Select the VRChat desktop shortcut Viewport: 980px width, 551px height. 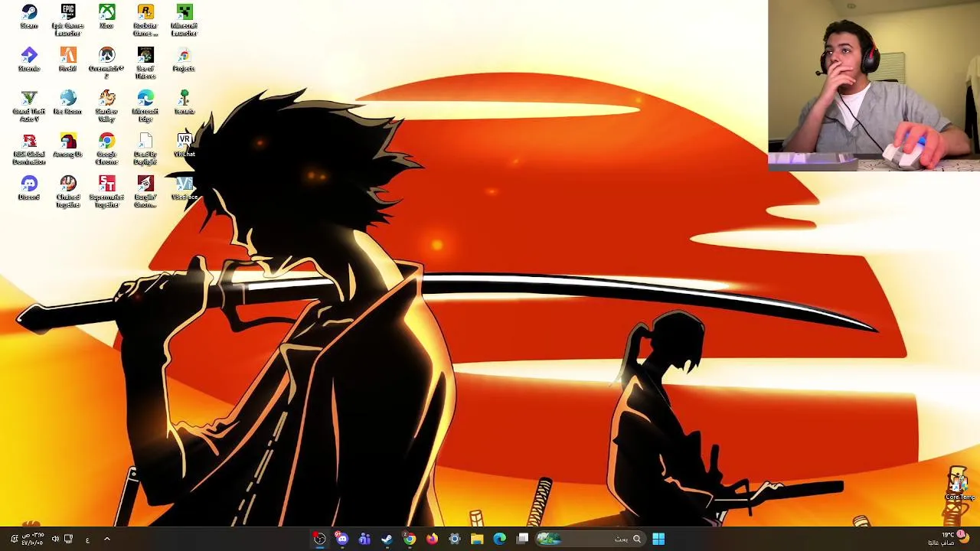pos(184,145)
